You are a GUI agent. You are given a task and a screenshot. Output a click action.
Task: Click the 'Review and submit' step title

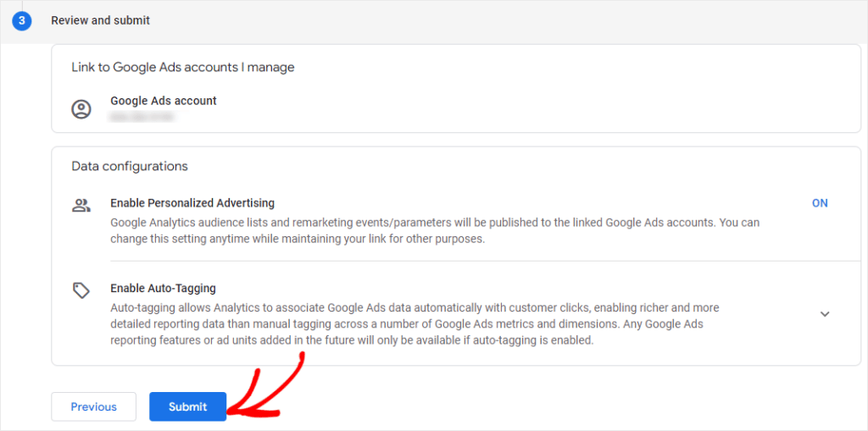[101, 21]
